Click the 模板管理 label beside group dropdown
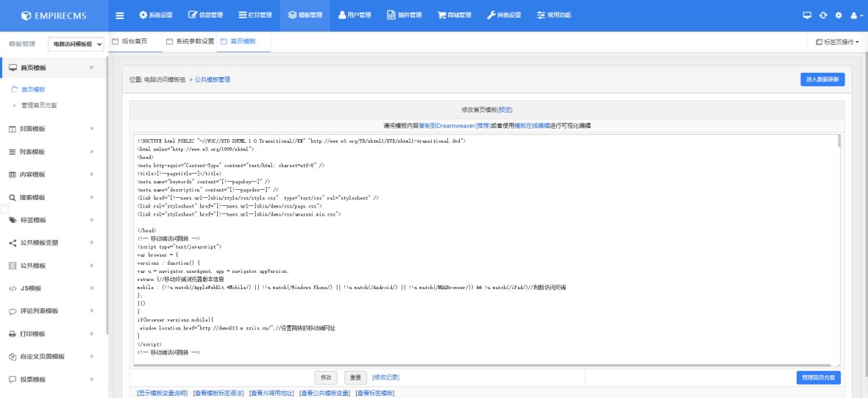Viewport: 868px width, 398px height. [22, 43]
